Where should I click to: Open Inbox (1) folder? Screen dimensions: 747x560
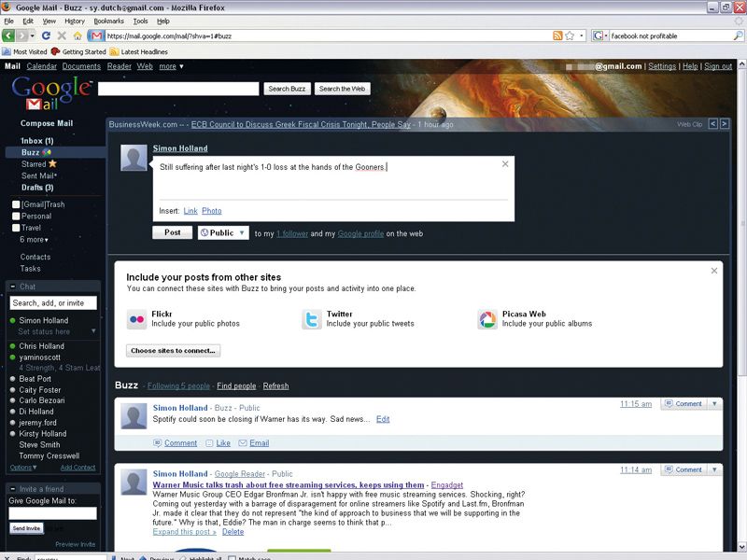[37, 141]
